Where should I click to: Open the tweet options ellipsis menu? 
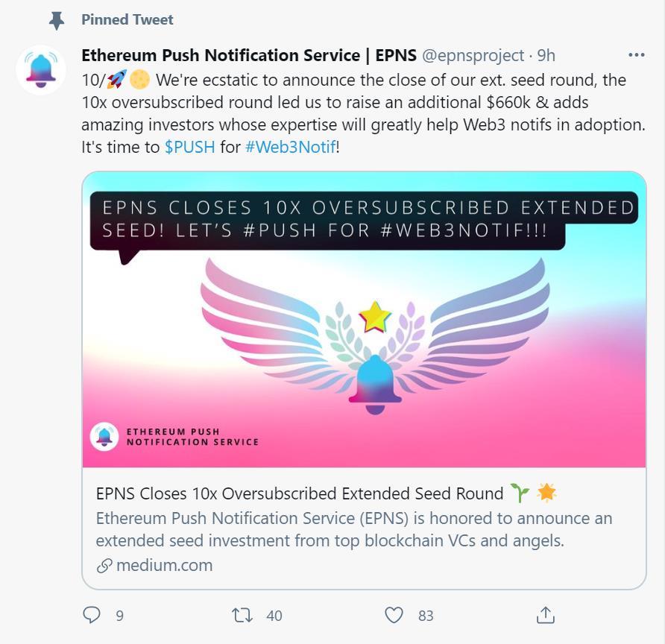tap(637, 54)
